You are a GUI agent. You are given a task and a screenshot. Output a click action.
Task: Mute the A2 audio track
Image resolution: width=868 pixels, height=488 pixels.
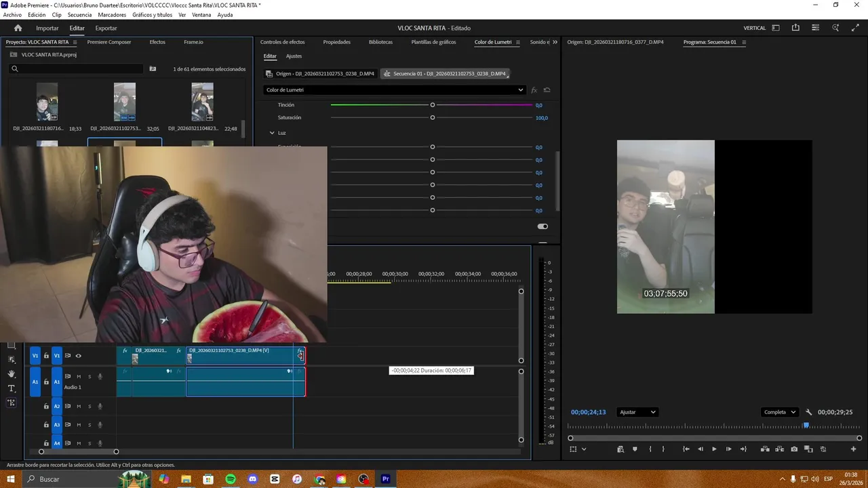79,407
